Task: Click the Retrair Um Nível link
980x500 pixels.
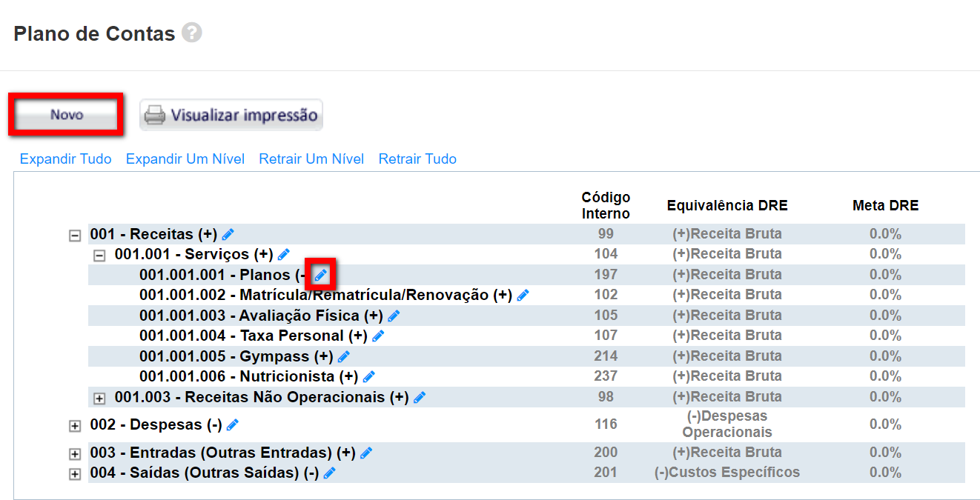Action: point(311,159)
